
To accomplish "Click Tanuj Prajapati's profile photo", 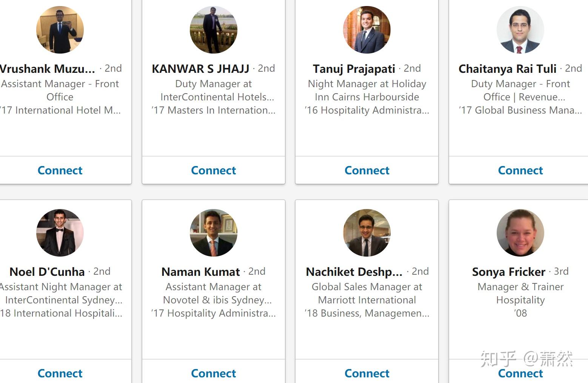I will pos(366,30).
